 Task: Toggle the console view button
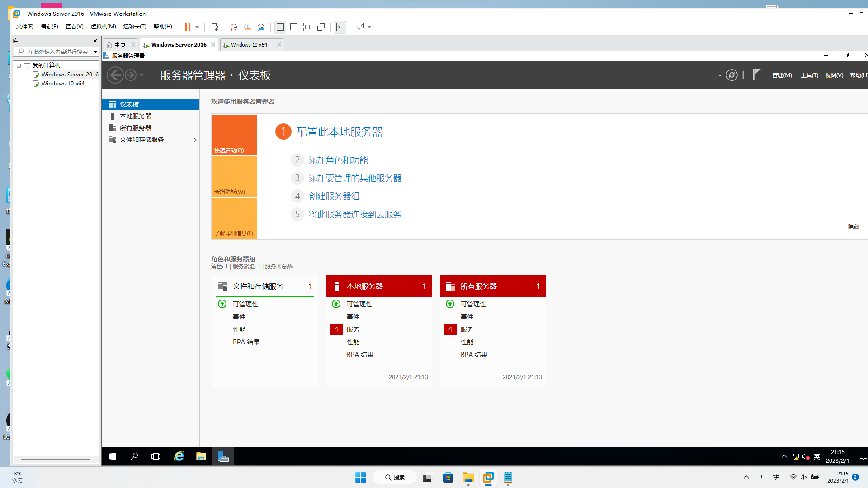coord(340,27)
